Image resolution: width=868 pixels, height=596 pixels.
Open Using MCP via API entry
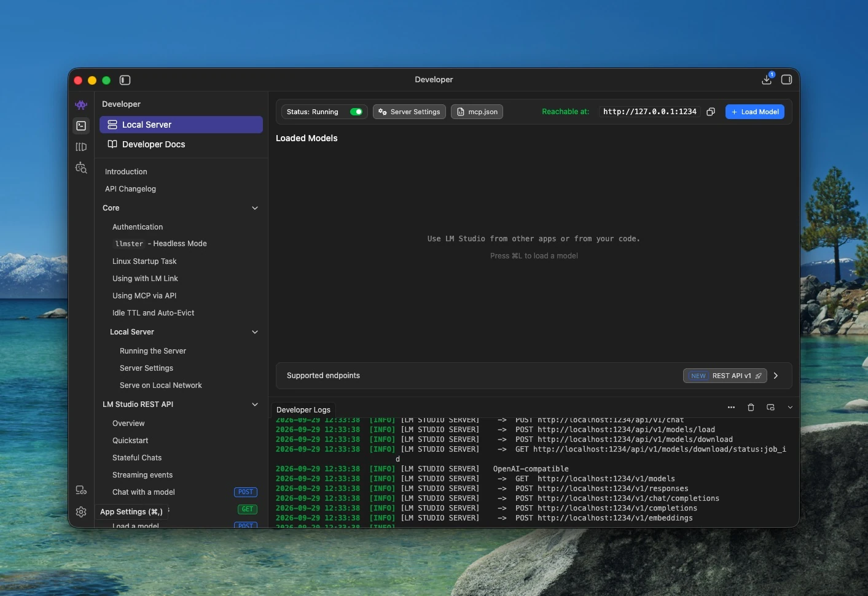[x=144, y=296]
